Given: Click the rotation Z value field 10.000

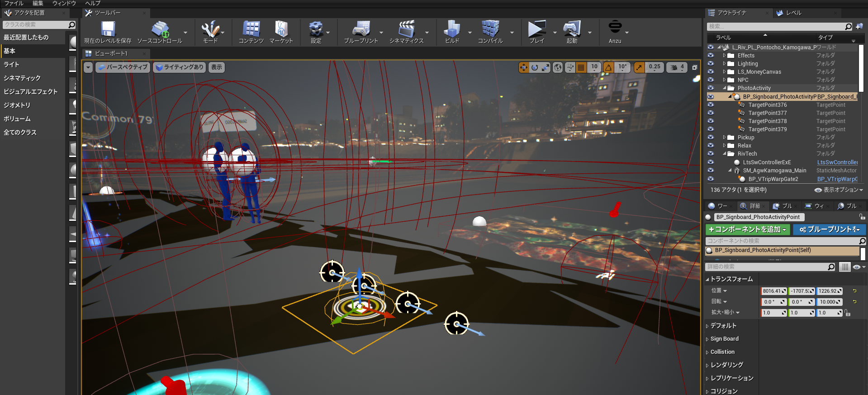Looking at the screenshot, I should [830, 302].
